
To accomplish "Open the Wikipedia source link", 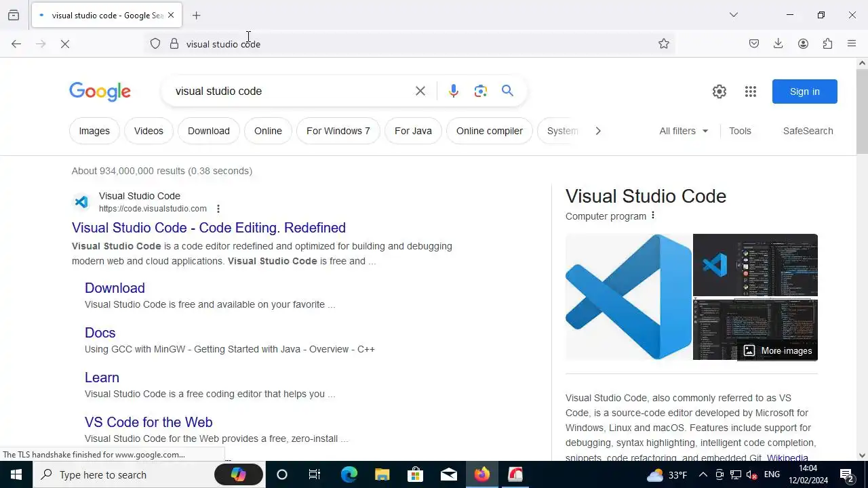I will coord(787,458).
